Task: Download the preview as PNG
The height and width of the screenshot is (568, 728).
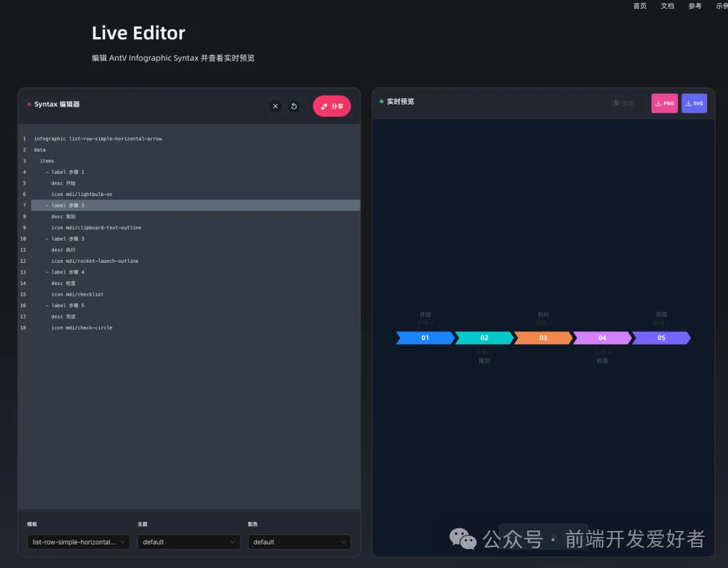Action: [x=664, y=103]
